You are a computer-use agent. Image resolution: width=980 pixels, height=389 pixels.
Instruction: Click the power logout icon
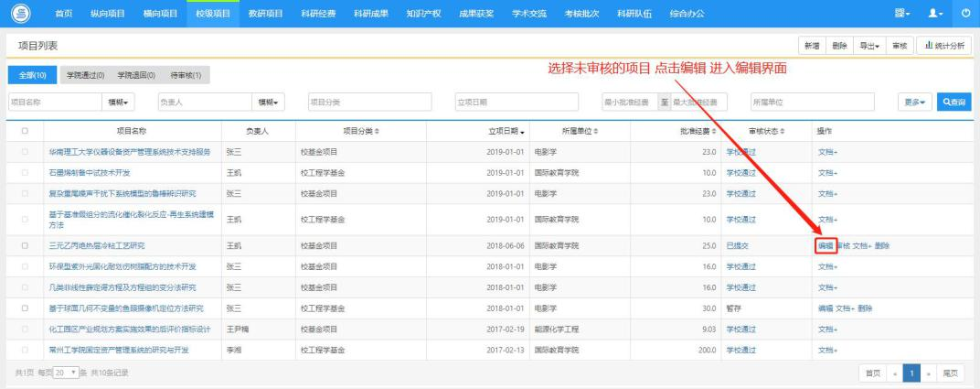[x=965, y=13]
